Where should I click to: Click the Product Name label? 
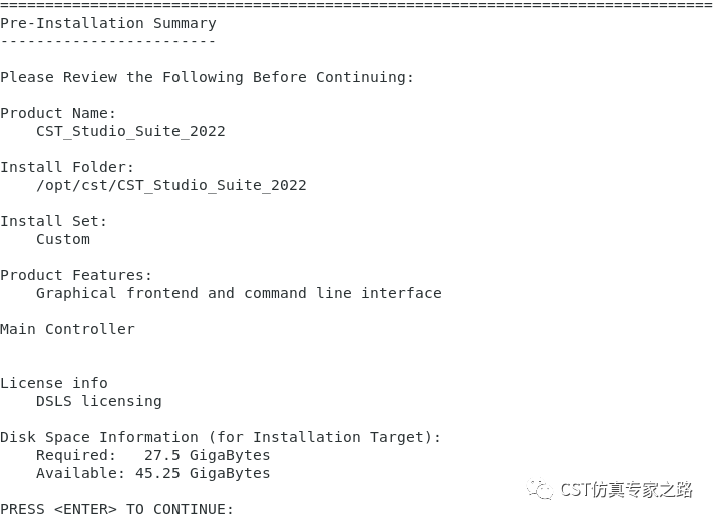tap(58, 113)
